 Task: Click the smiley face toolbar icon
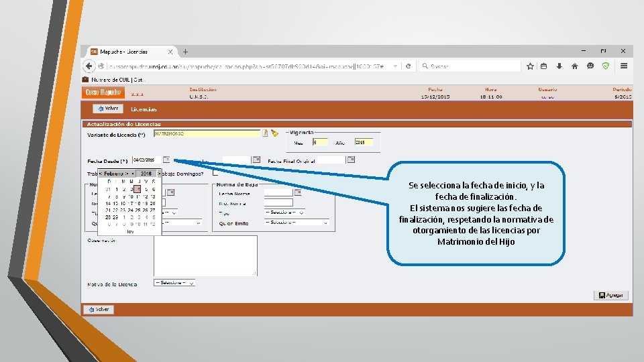tap(590, 66)
